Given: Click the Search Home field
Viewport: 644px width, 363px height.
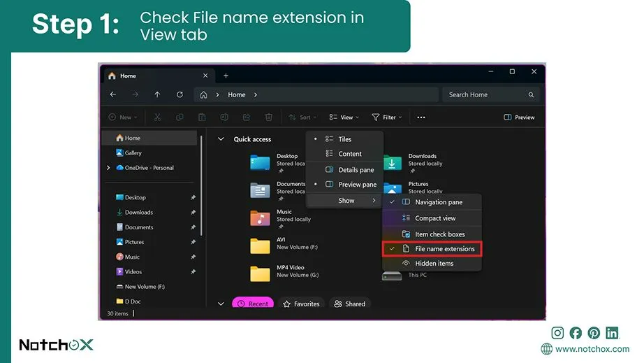Looking at the screenshot, I should tap(491, 95).
